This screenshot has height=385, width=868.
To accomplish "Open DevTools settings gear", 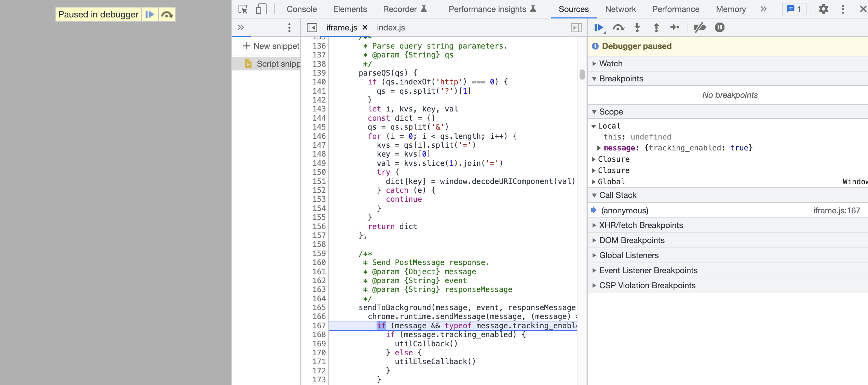I will [x=824, y=9].
